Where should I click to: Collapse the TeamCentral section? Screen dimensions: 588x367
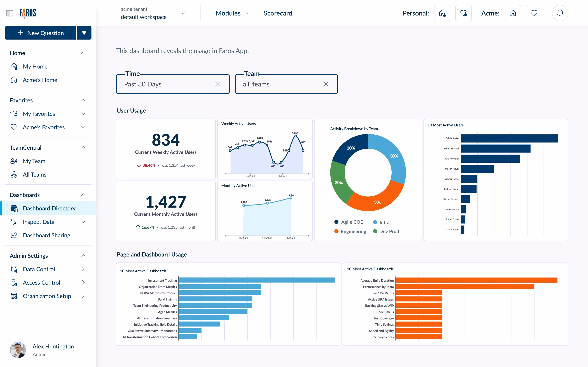pos(83,148)
